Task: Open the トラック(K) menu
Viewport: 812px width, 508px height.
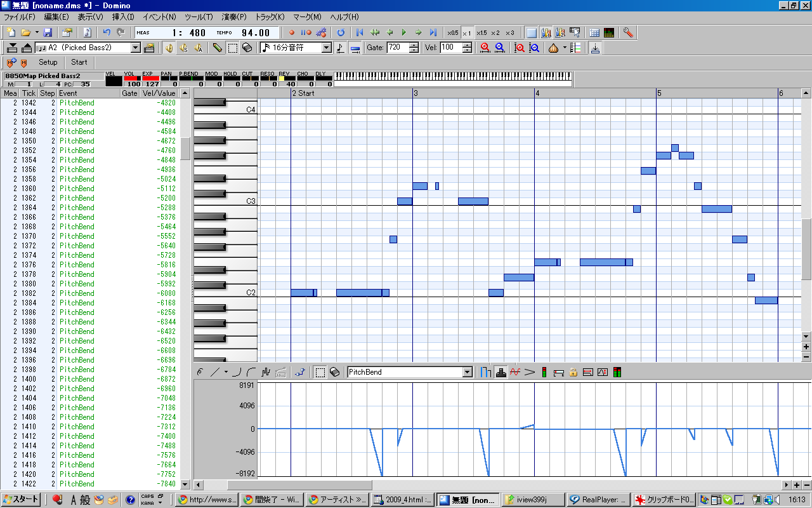Action: coord(270,17)
